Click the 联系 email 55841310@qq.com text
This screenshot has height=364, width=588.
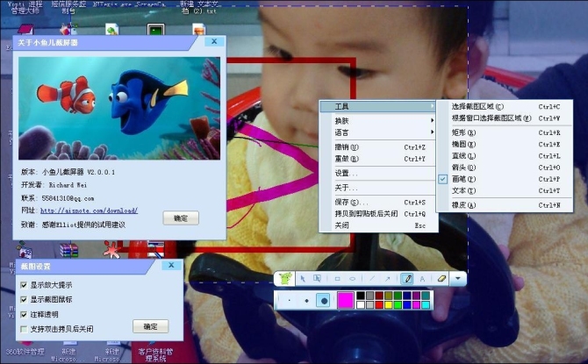coord(58,198)
